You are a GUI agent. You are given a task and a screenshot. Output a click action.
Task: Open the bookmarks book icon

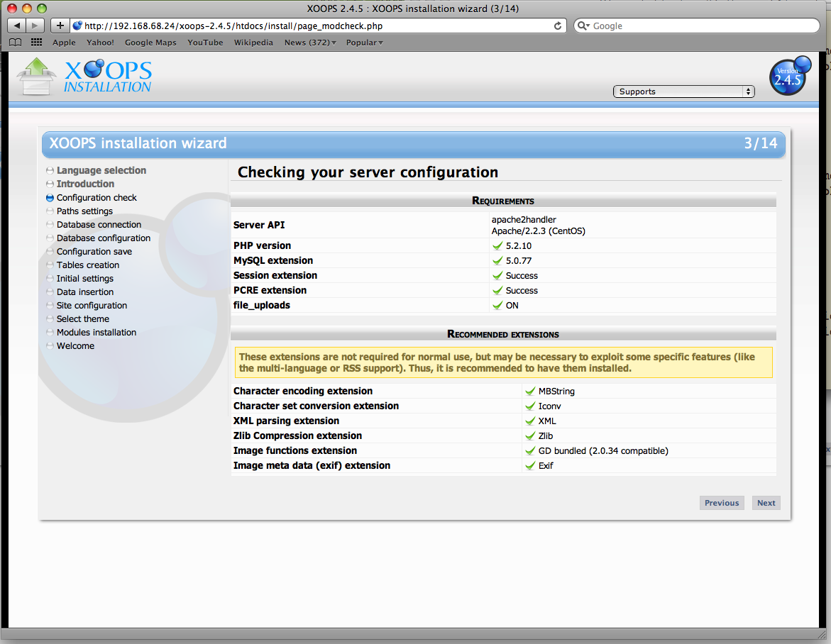tap(15, 42)
